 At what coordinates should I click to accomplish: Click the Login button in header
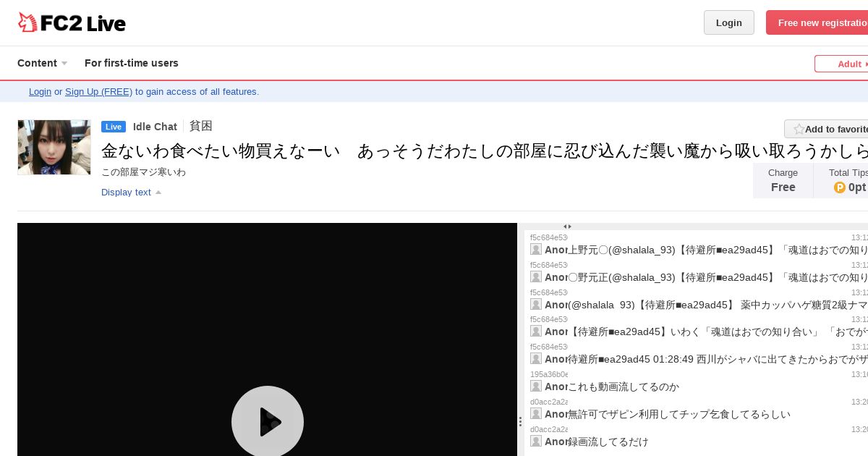[729, 22]
